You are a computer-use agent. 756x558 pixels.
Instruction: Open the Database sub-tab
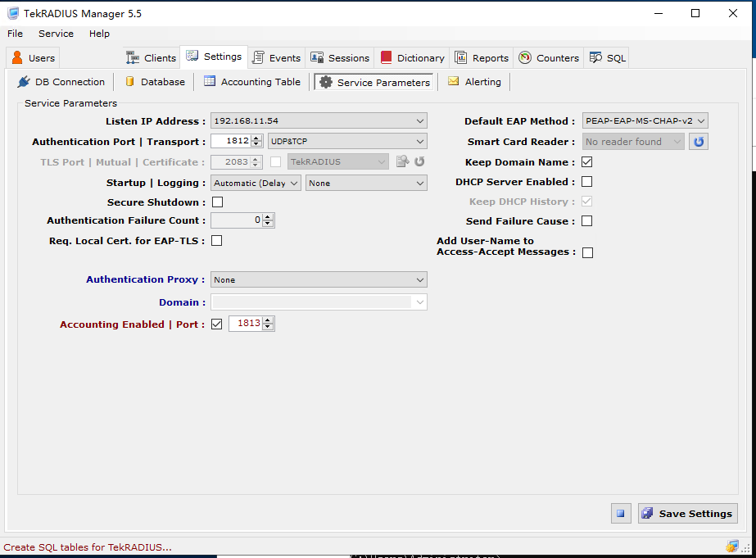coord(155,82)
